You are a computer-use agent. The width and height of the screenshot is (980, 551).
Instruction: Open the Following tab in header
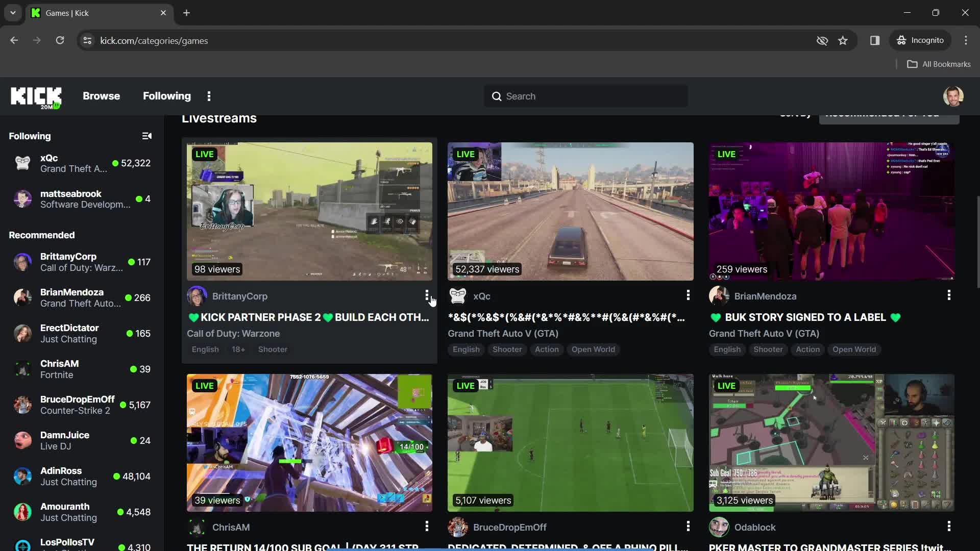coord(167,96)
